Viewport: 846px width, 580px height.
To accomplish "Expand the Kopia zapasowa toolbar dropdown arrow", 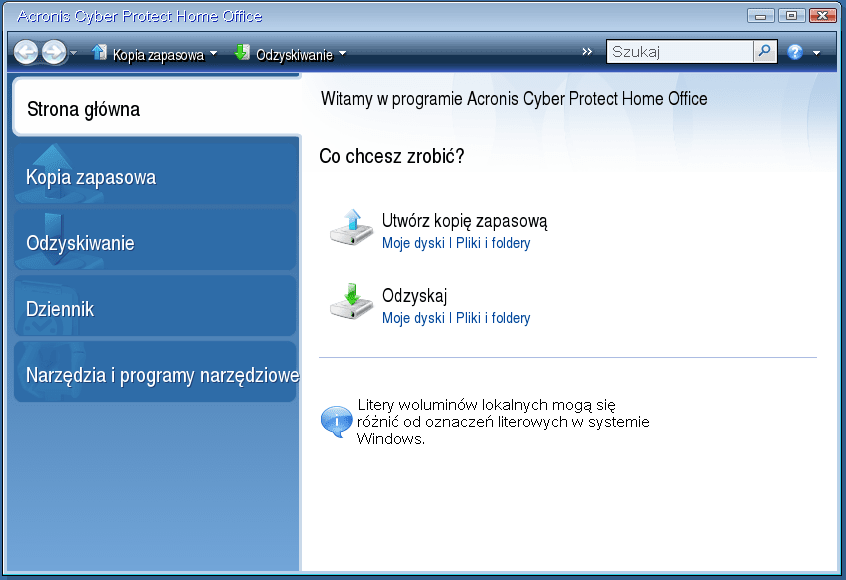I will 213,53.
